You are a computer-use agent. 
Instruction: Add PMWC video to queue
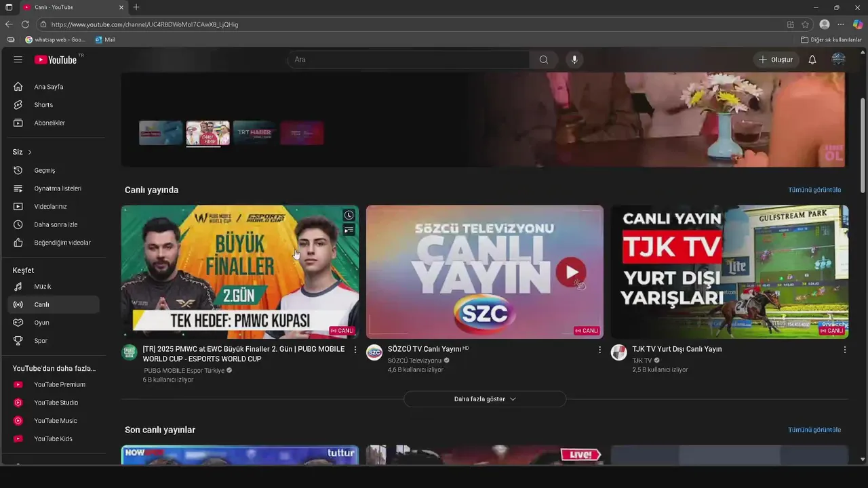pyautogui.click(x=349, y=230)
